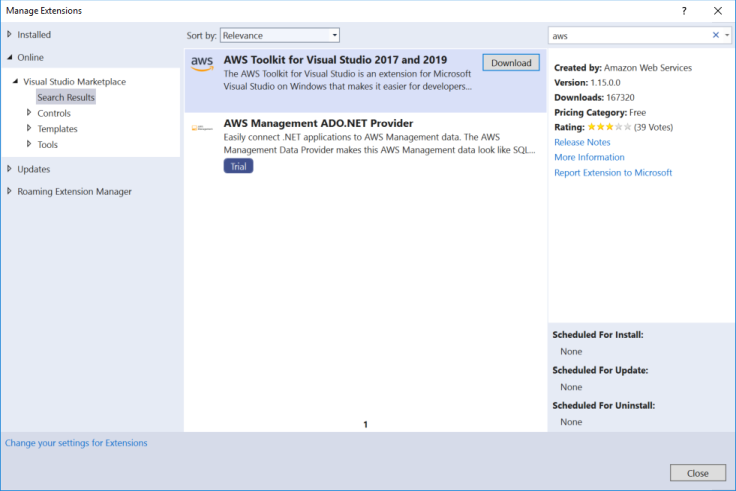Open the Sort by Relevance dropdown
Screen dimensions: 736x491
click(x=280, y=35)
